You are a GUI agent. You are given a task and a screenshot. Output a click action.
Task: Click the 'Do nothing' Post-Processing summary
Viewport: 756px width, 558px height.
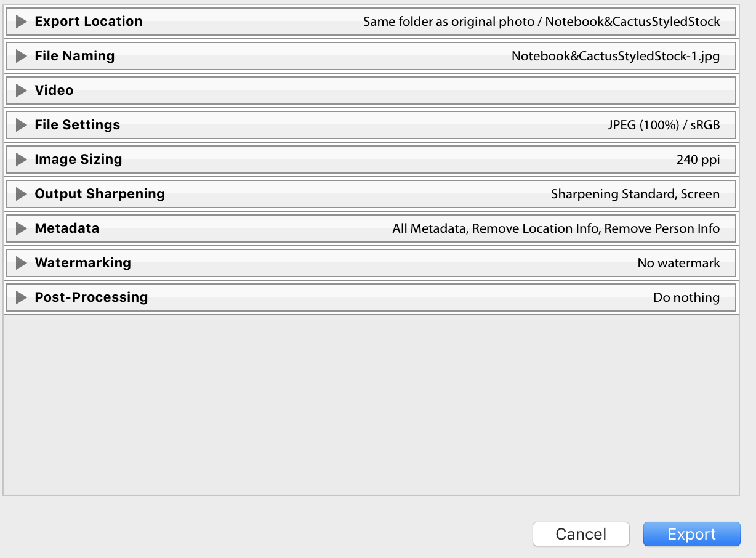(687, 297)
